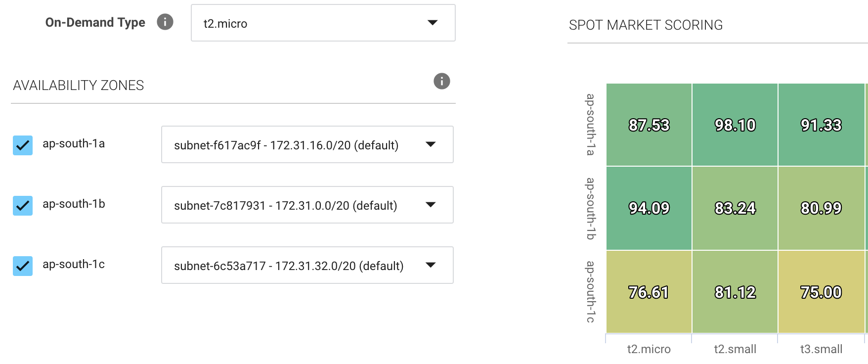Image resolution: width=868 pixels, height=364 pixels.
Task: Click the info icon beside On-Demand Type
Action: [166, 22]
